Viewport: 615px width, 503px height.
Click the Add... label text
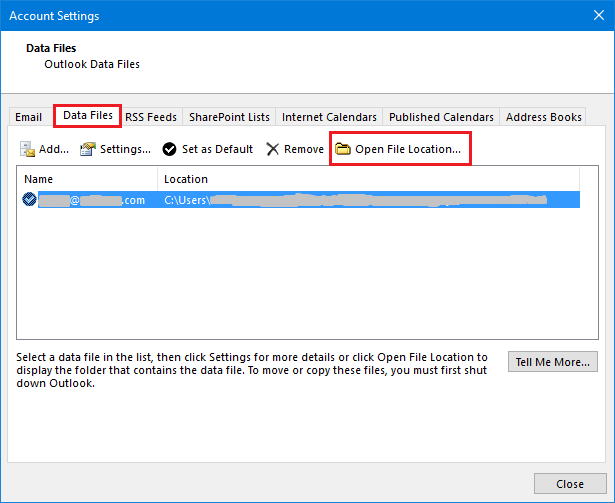[x=54, y=149]
